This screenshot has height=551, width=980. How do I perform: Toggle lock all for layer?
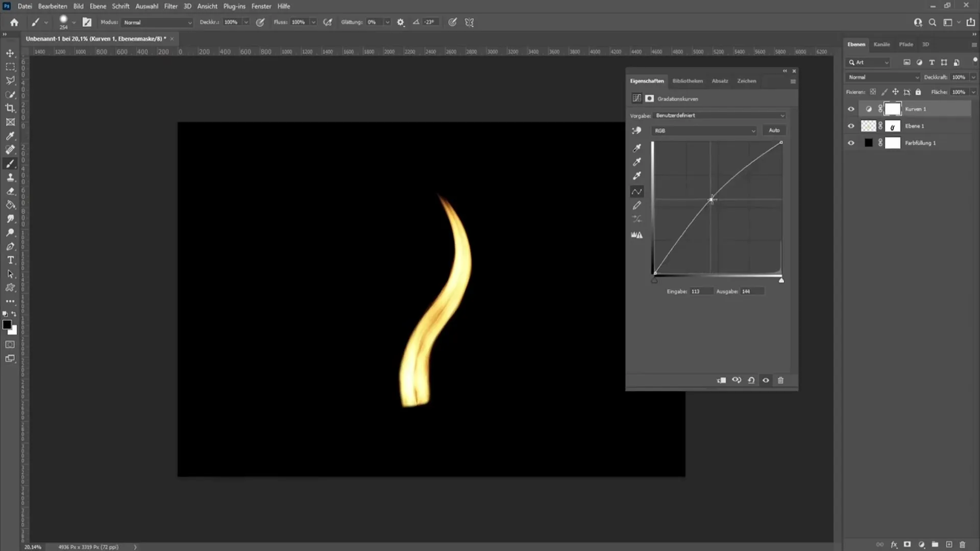coord(918,92)
